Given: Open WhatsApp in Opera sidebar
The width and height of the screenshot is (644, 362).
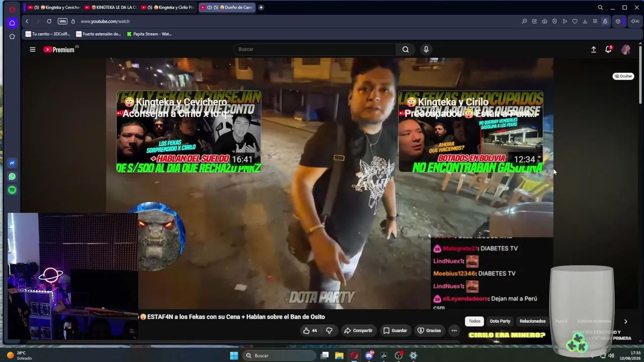Looking at the screenshot, I should point(12,176).
